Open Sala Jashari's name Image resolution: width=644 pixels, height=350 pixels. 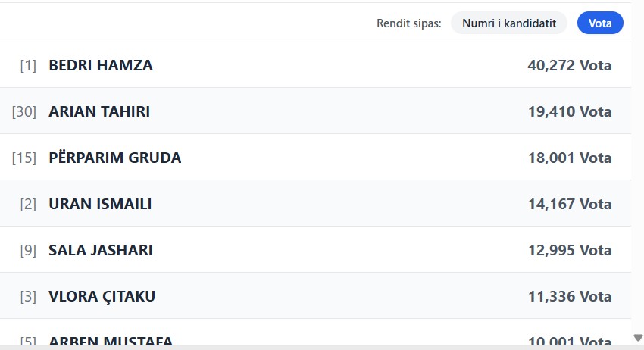(101, 250)
